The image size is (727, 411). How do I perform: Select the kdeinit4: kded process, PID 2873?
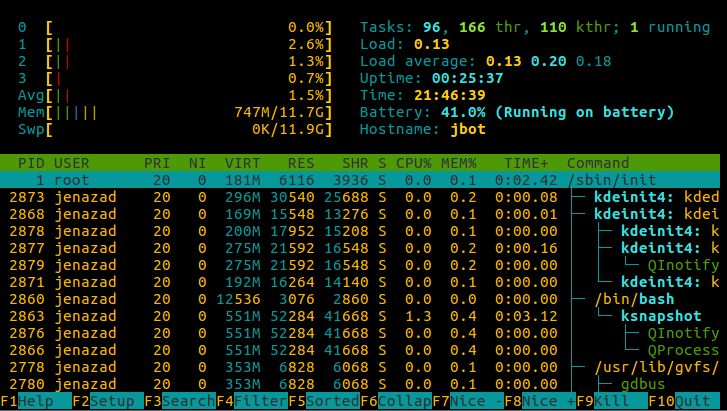[360, 197]
